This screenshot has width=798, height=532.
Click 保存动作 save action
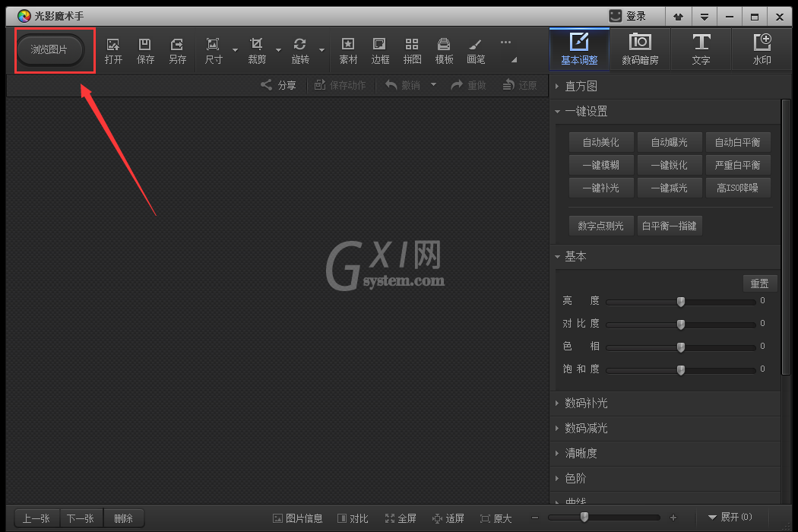point(340,85)
